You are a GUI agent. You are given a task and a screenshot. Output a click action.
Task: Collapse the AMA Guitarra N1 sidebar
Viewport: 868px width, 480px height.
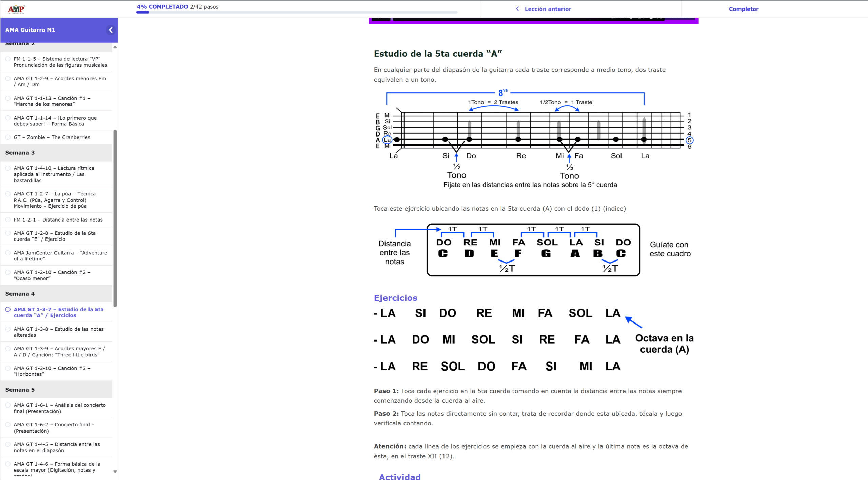[111, 30]
